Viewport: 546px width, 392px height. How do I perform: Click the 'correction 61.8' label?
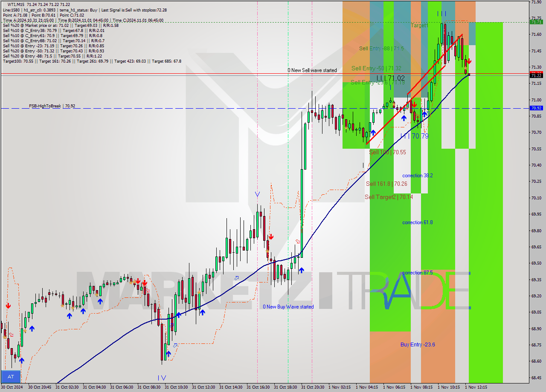click(x=418, y=222)
